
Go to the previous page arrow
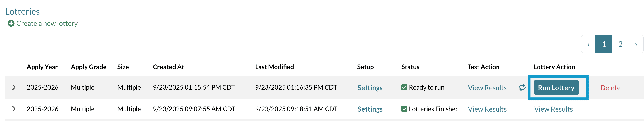point(588,44)
